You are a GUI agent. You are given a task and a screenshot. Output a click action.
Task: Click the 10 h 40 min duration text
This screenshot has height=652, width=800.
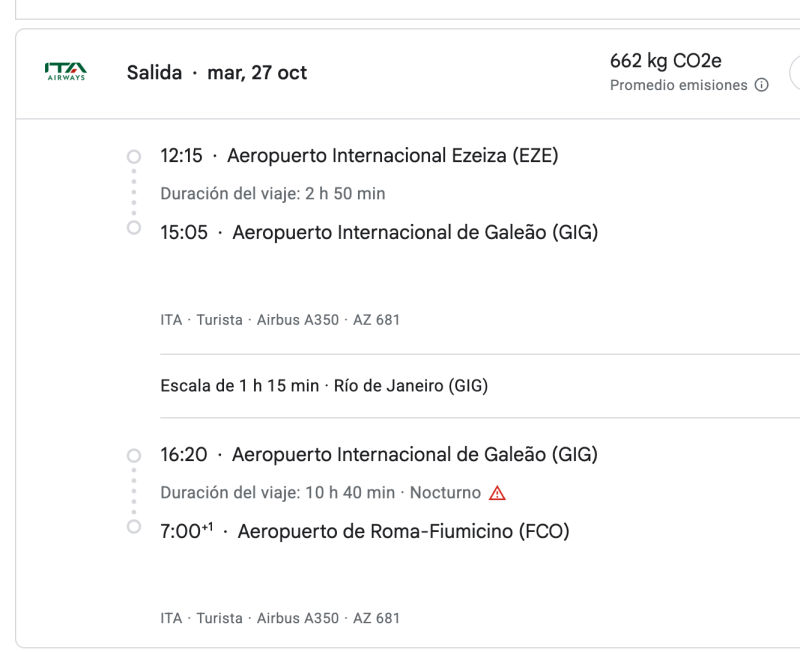(350, 493)
